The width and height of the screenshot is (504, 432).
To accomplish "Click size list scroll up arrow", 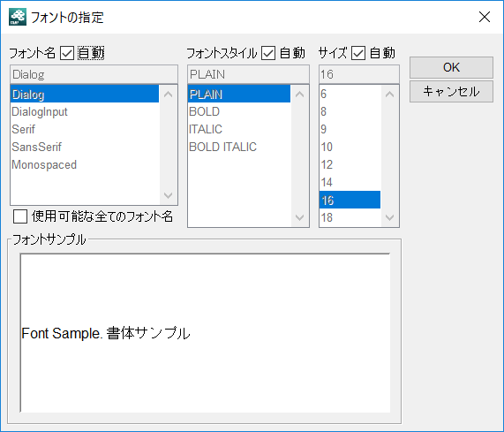I will tap(389, 95).
